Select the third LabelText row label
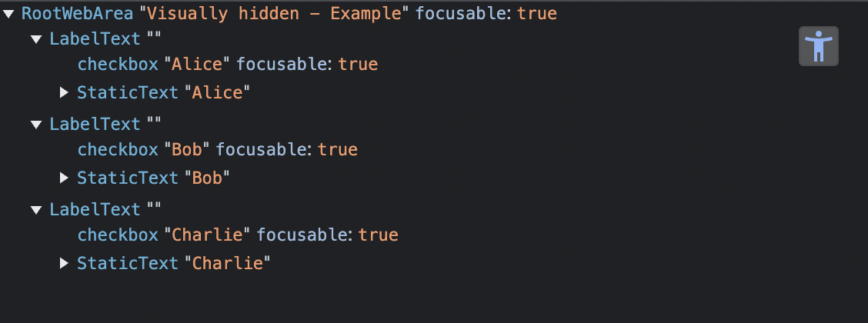868x323 pixels. pos(95,210)
